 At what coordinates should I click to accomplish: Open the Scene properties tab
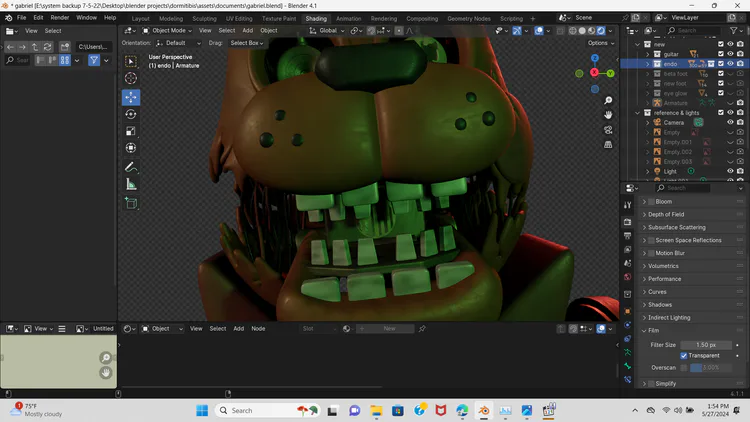point(628,263)
